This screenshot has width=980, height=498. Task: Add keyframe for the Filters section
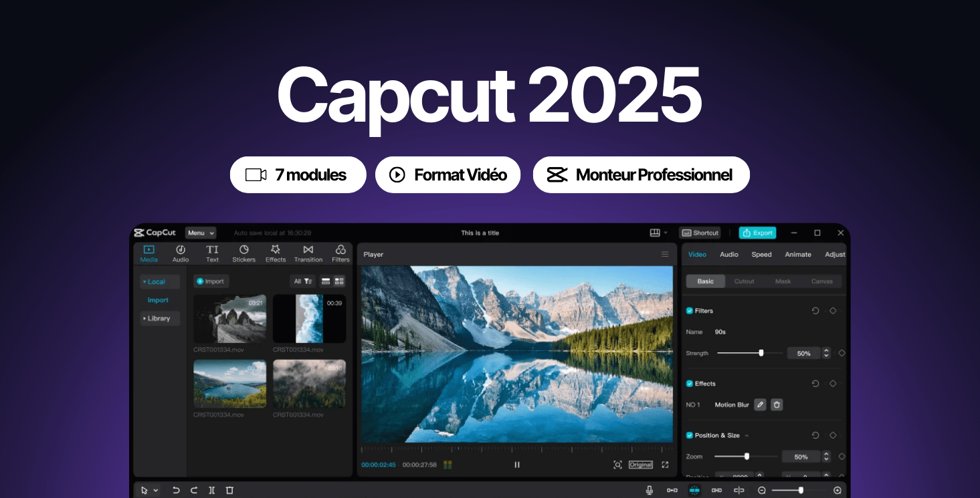coord(833,311)
